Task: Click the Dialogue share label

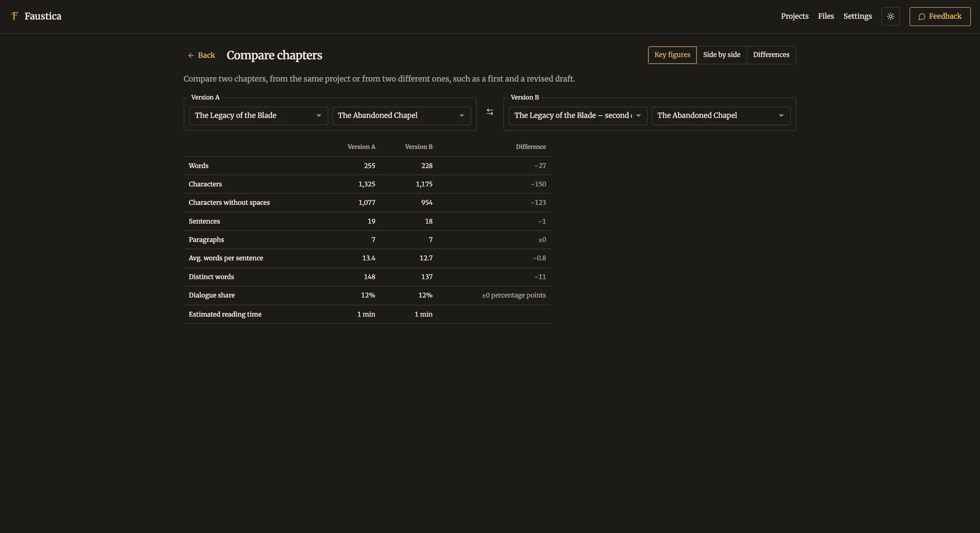Action: click(x=212, y=295)
